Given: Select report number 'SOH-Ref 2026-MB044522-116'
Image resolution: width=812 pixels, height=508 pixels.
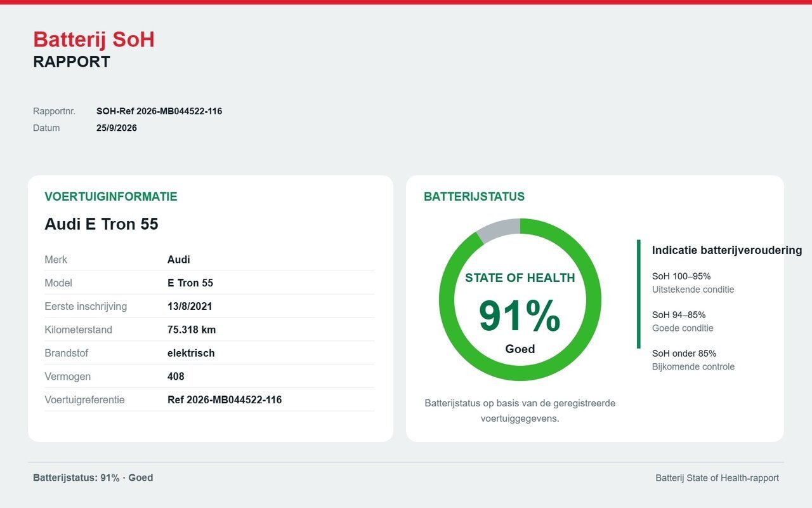Looking at the screenshot, I should click(x=159, y=111).
